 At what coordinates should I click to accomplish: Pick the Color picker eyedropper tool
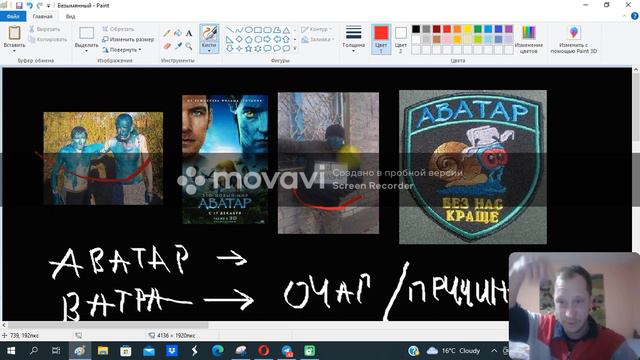point(178,46)
